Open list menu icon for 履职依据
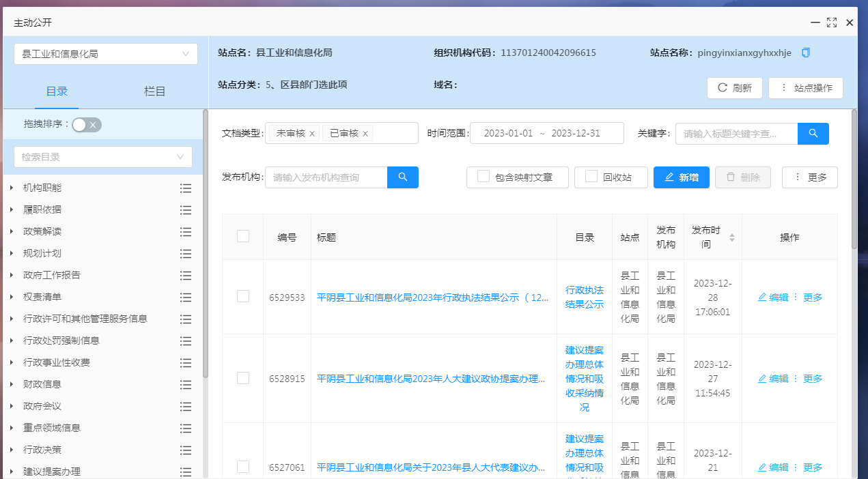Image resolution: width=868 pixels, height=479 pixels. [186, 210]
